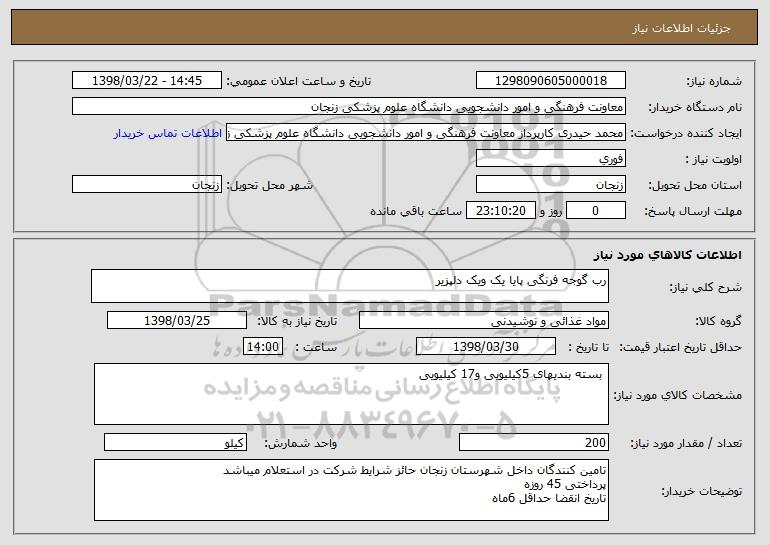The width and height of the screenshot is (770, 545).
Task: Click the label حداقل تاریخ اعتبار قیمت
Action: tap(681, 347)
